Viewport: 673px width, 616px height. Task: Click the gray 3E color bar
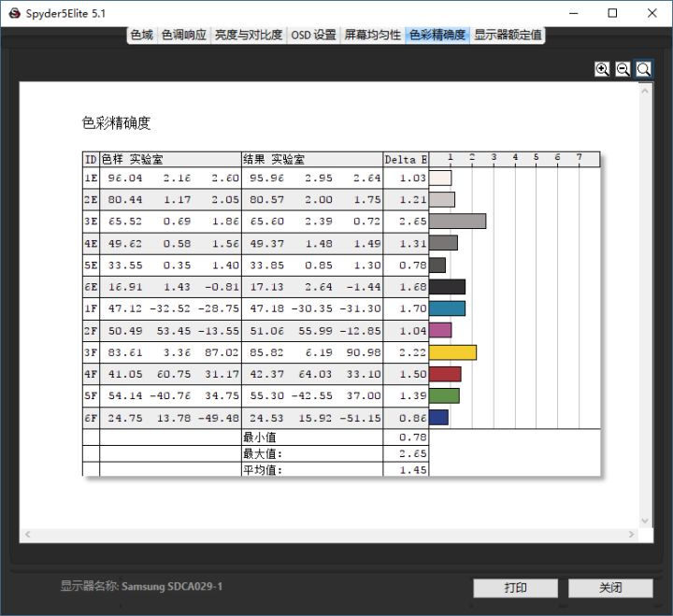[457, 222]
